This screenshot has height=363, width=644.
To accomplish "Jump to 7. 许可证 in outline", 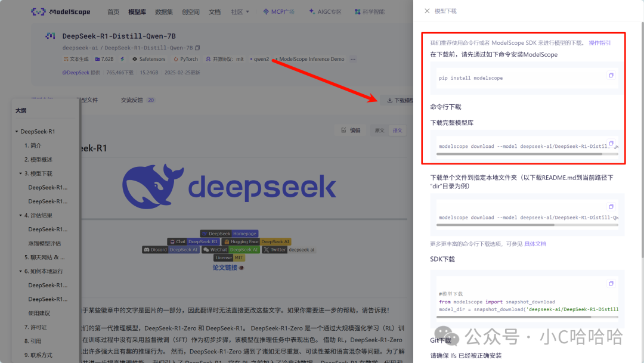I will [35, 327].
